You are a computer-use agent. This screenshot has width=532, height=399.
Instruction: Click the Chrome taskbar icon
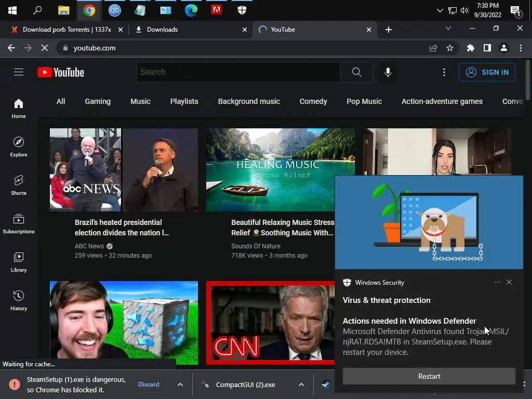(89, 10)
